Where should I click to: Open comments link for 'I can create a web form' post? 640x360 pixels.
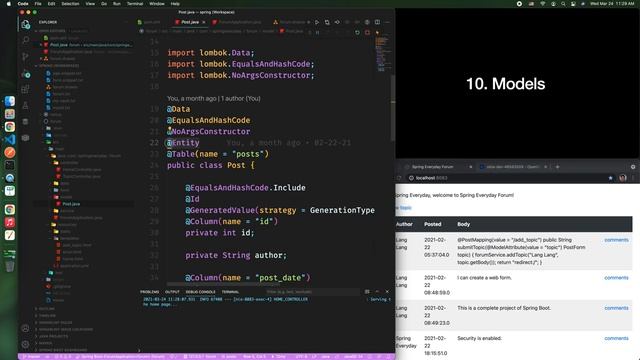(616, 278)
